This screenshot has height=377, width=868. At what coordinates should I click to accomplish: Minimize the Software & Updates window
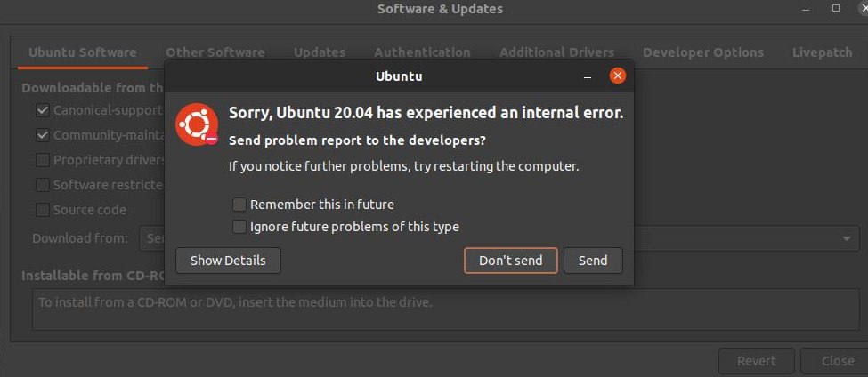(806, 10)
